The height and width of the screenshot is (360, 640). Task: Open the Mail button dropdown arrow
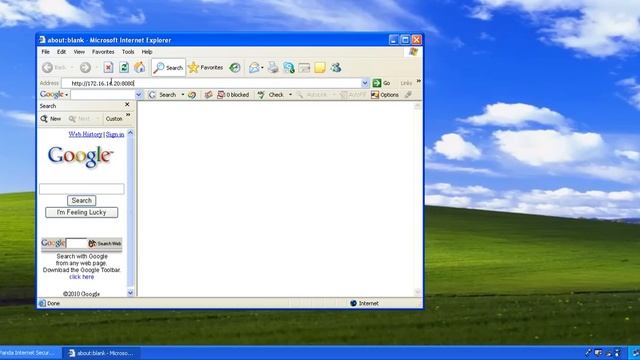pos(262,68)
